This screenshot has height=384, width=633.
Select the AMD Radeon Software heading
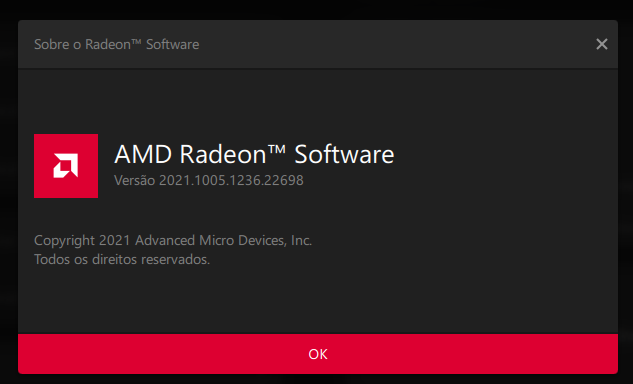[254, 154]
